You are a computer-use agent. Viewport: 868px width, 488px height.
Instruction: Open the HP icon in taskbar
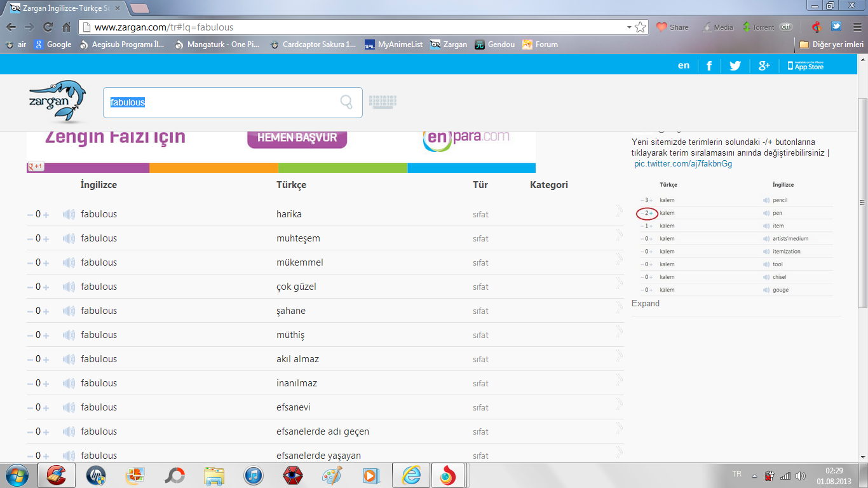(x=96, y=475)
